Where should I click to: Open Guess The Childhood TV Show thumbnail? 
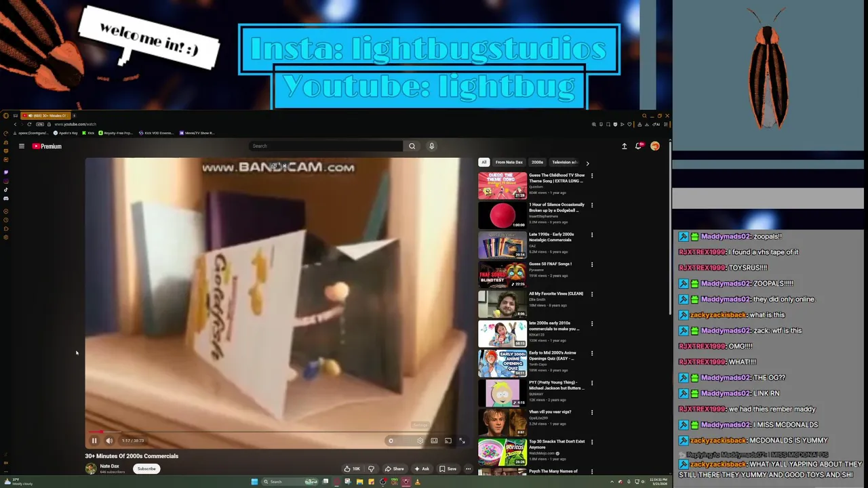[502, 186]
